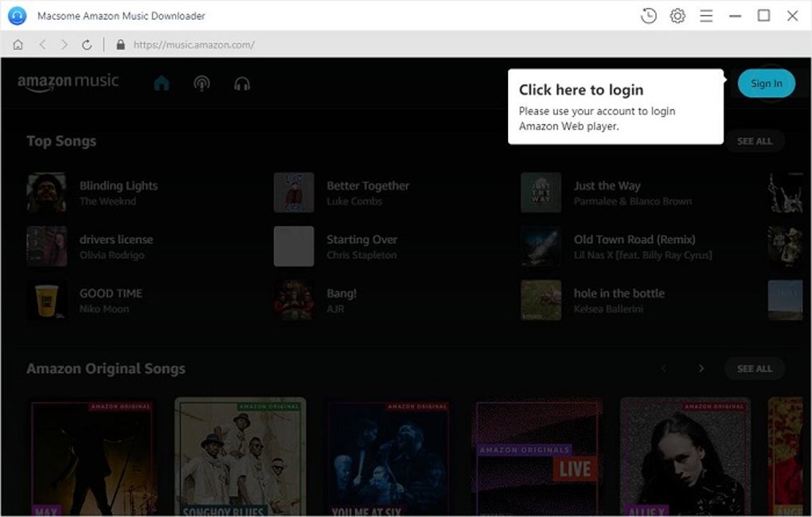Select the drivers license song title

coord(116,239)
